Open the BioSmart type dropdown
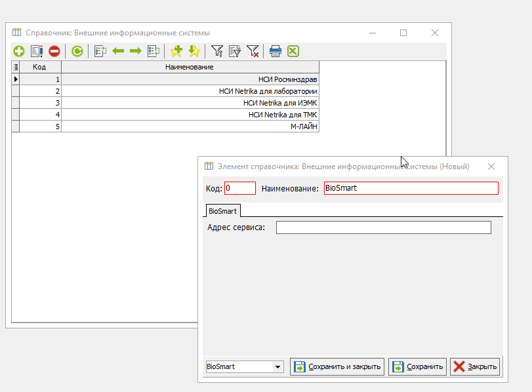 click(x=278, y=367)
